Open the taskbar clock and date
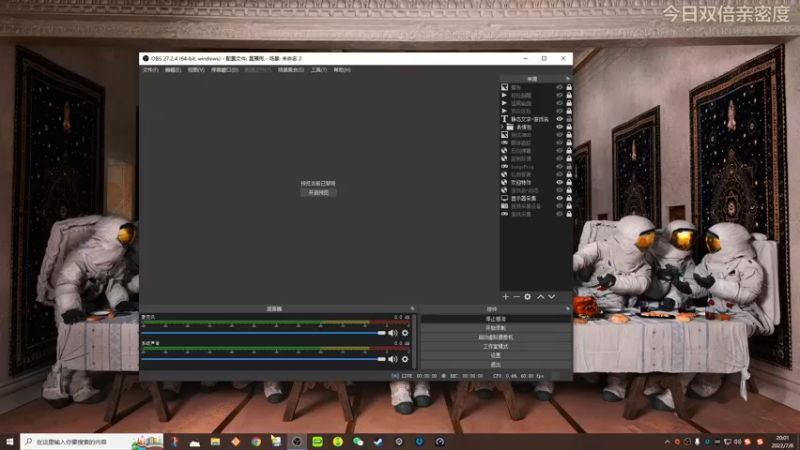 (x=783, y=442)
